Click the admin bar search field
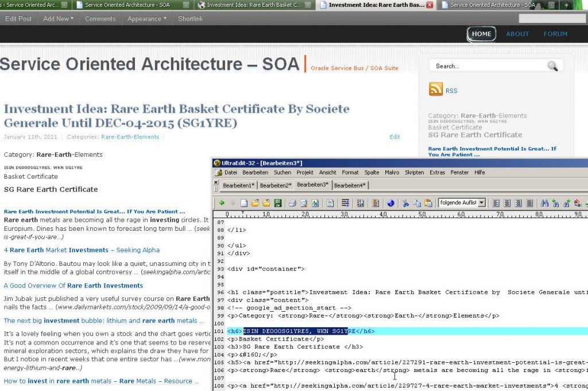 (552, 18)
